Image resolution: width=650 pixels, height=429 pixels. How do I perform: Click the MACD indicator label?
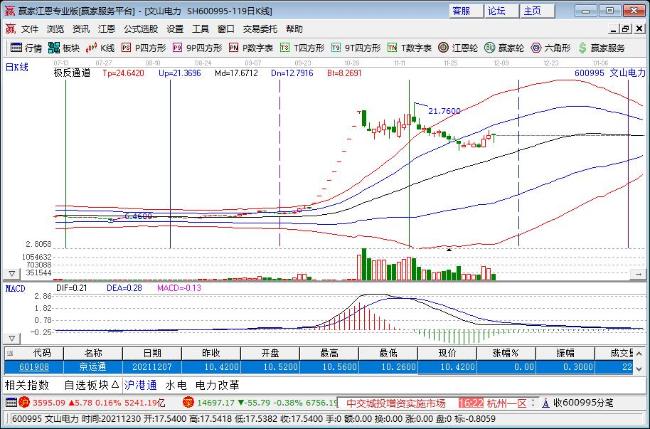pos(15,288)
